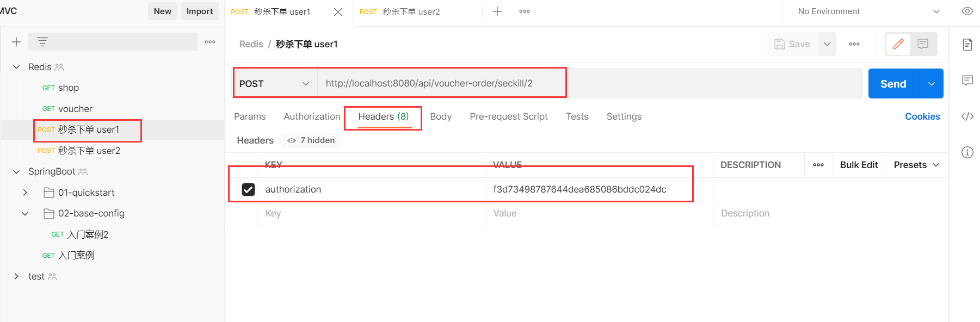Click the authorization token value cell
The image size is (980, 322).
pos(600,189)
